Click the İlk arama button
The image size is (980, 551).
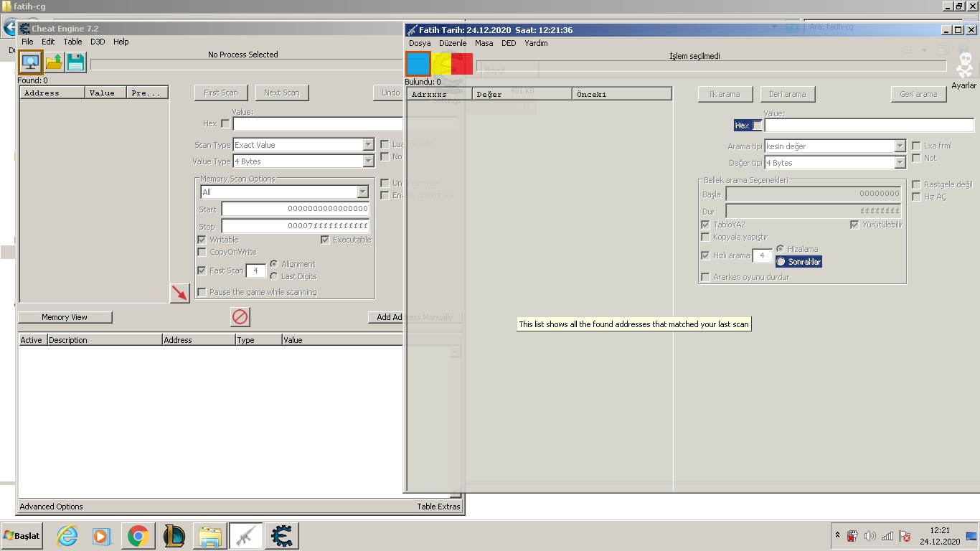724,94
